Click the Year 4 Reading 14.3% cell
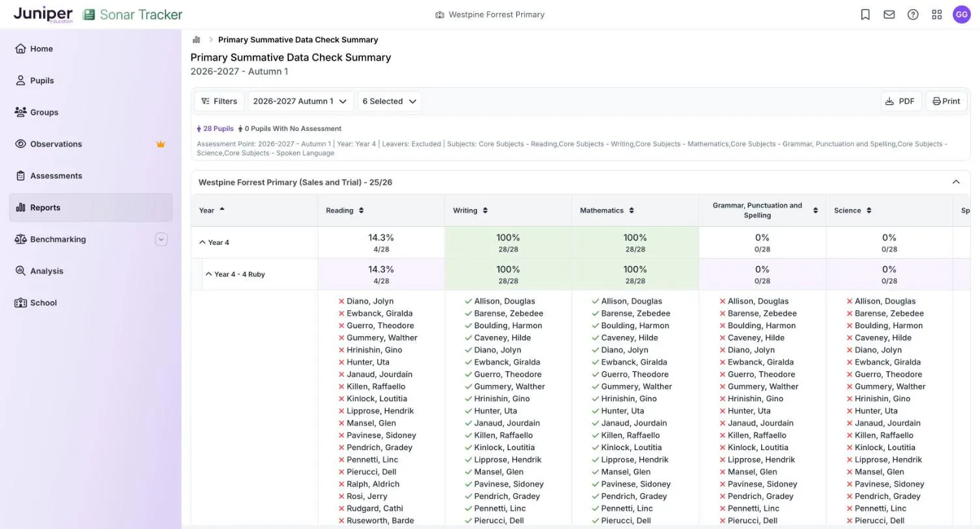Image resolution: width=980 pixels, height=529 pixels. point(381,242)
